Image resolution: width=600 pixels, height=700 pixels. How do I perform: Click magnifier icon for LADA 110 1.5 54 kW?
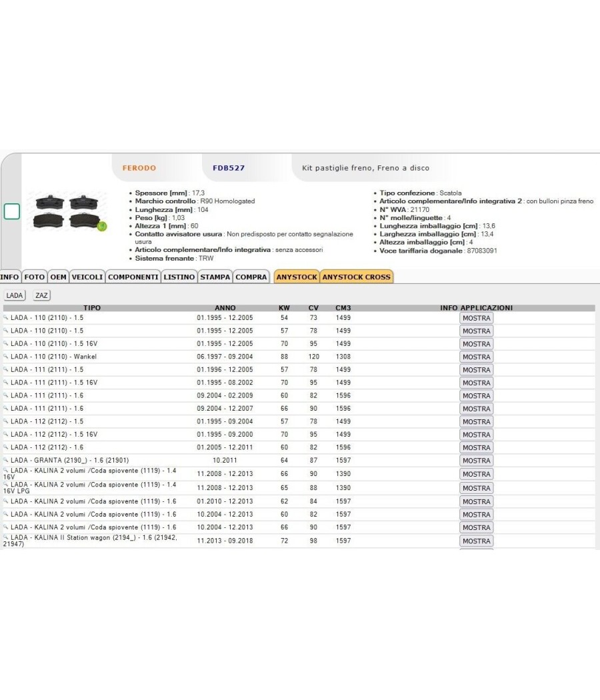click(x=6, y=318)
